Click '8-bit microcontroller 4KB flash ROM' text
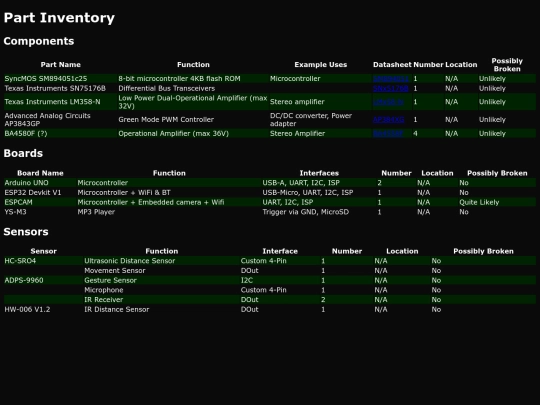This screenshot has height=405, width=540. (x=179, y=79)
